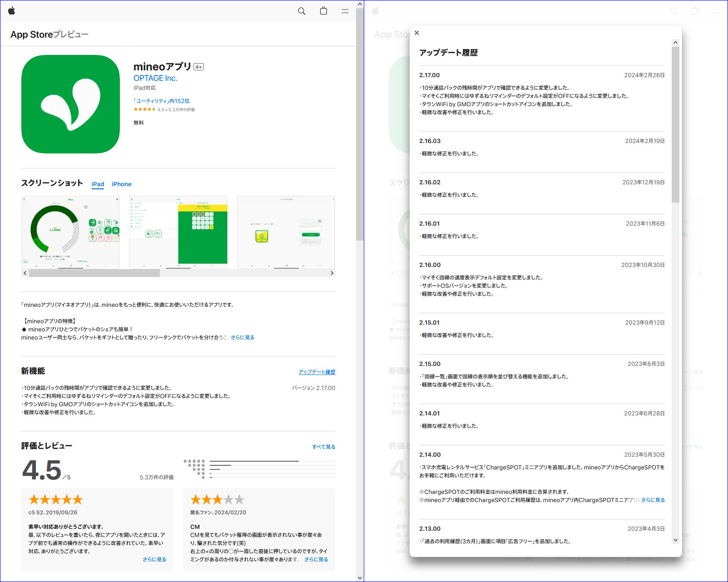The height and width of the screenshot is (582, 728).
Task: Click the Apple logo in header
Action: pyautogui.click(x=12, y=11)
